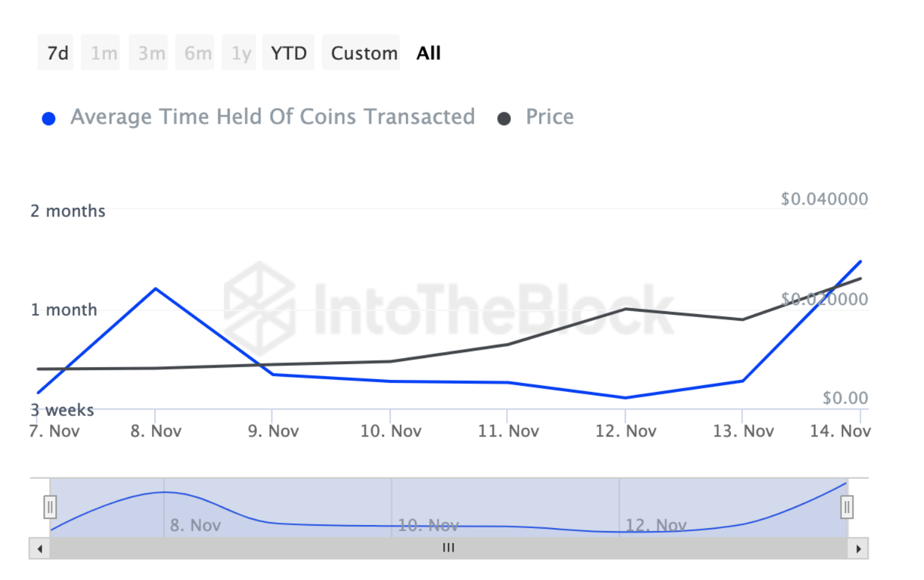924x580 pixels.
Task: Click the 10. Nov label in navigator
Action: click(428, 526)
